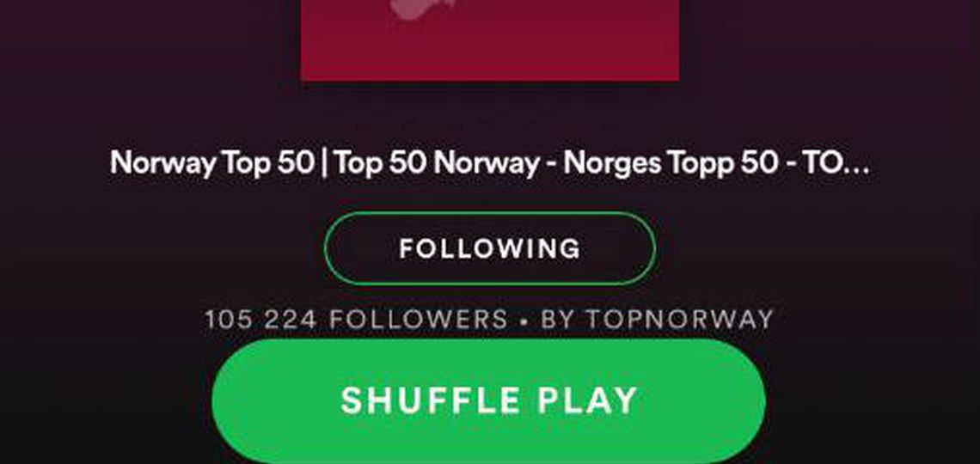Click the Top 50 Norway title segment
This screenshot has width=980, height=464.
click(x=436, y=163)
